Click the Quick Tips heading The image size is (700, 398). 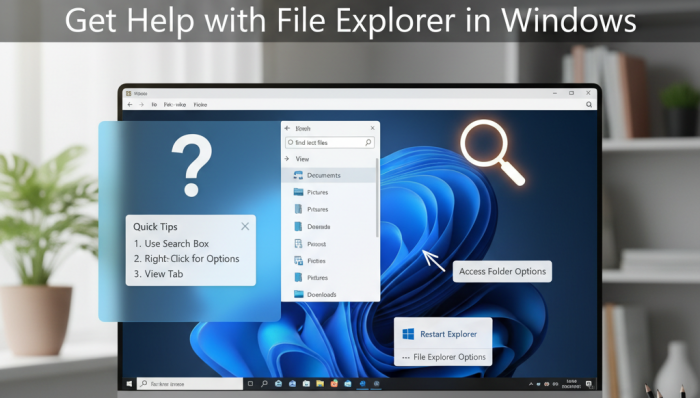click(x=155, y=227)
